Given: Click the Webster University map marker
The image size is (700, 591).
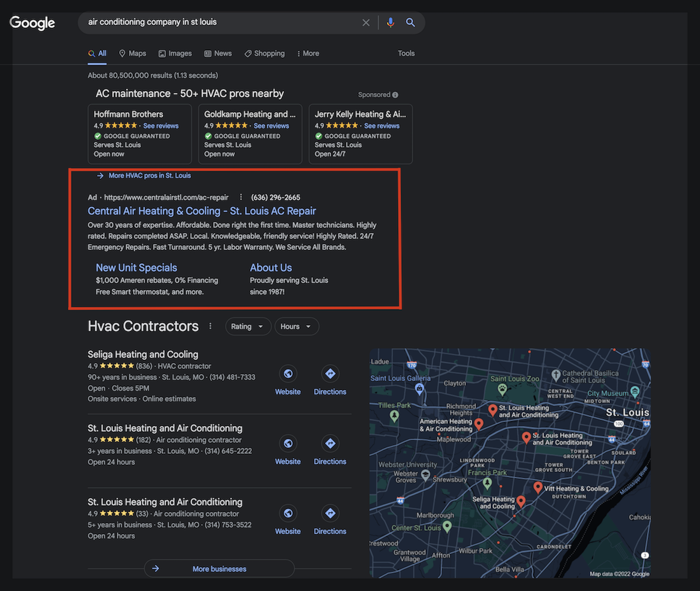Looking at the screenshot, I should pos(425,477).
